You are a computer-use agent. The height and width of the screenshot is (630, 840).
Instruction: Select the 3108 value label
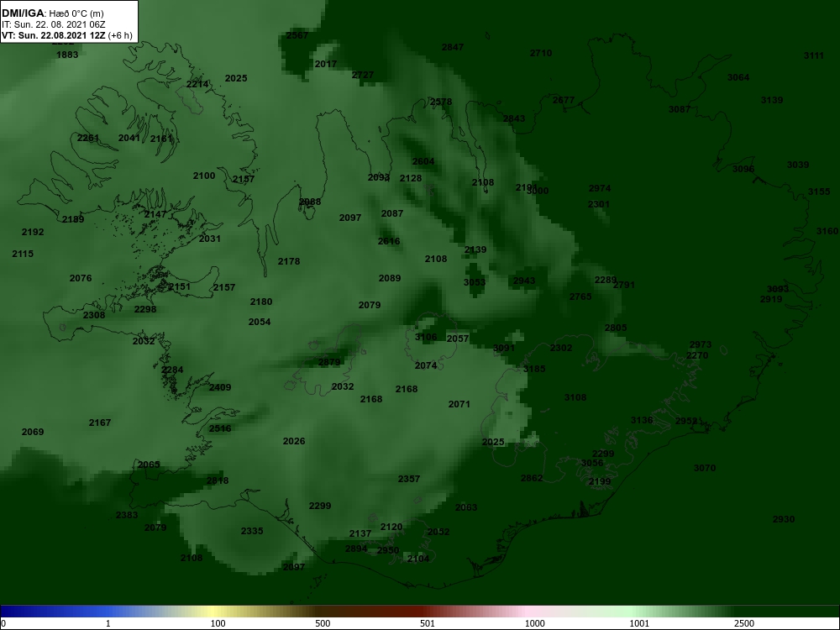[x=575, y=397]
